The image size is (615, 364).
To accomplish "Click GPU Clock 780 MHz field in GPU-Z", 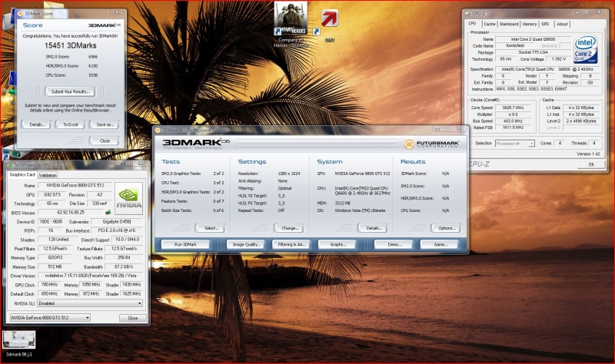I will (x=49, y=285).
